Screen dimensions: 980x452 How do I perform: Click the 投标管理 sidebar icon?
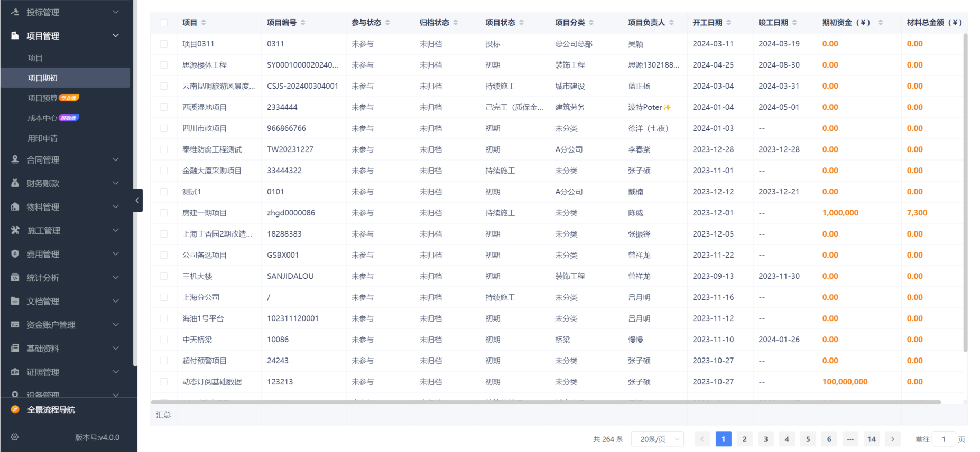[x=15, y=12]
